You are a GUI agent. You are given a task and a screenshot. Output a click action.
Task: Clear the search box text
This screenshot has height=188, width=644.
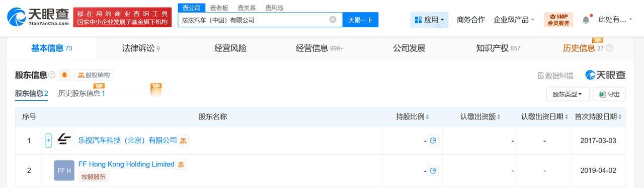pyautogui.click(x=333, y=20)
